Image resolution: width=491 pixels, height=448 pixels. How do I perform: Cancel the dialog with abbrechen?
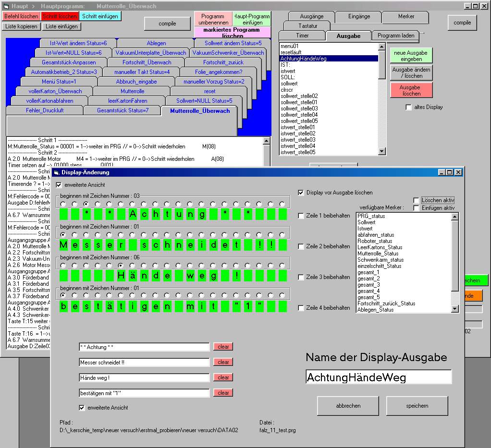[x=348, y=406]
